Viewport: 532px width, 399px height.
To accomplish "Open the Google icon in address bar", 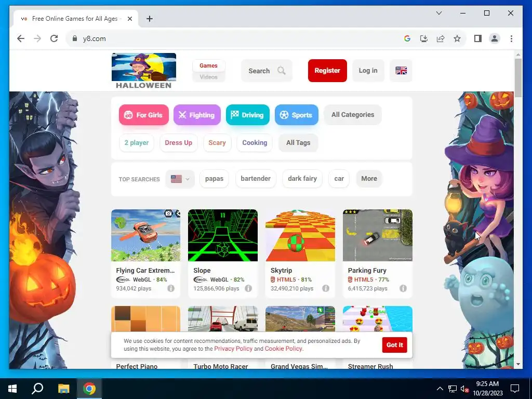I will tap(407, 38).
